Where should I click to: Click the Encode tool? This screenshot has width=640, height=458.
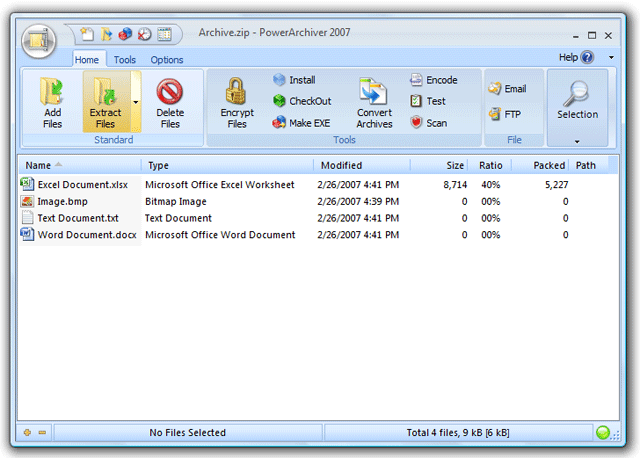point(433,80)
